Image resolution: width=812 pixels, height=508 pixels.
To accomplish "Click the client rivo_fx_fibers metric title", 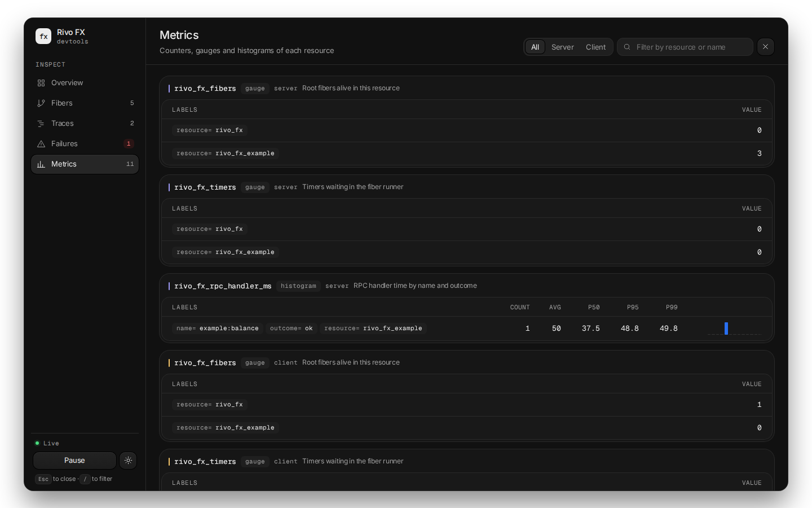I will point(205,363).
